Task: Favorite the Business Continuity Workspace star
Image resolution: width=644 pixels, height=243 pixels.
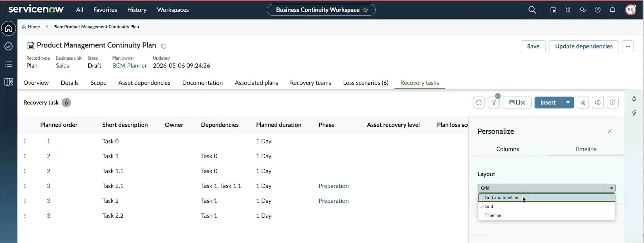Action: [365, 10]
